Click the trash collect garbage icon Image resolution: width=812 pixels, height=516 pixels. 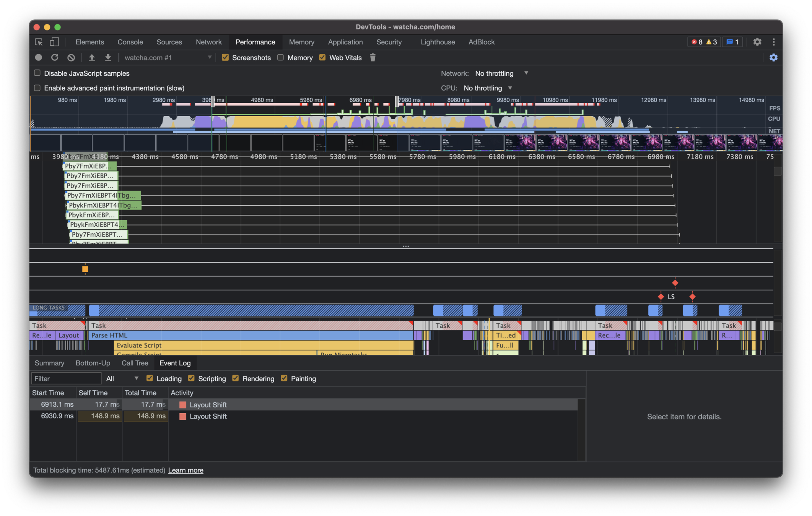[373, 58]
